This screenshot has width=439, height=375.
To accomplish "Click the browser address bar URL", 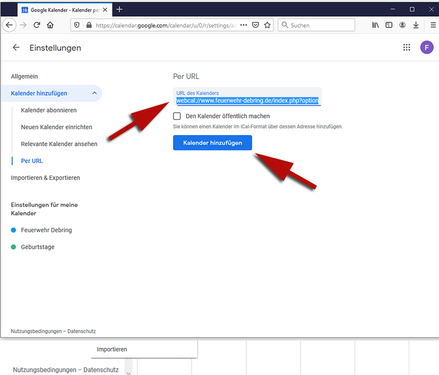I will coord(166,25).
